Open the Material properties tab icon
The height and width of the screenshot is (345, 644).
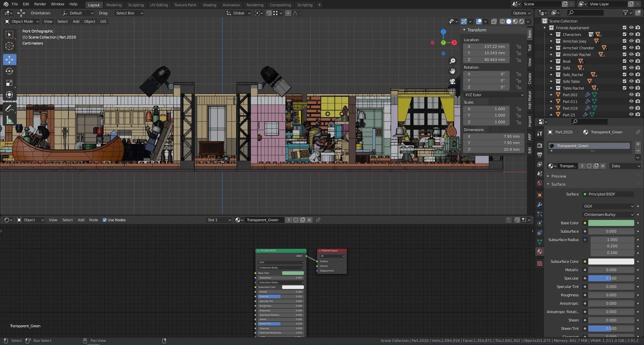pos(539,251)
